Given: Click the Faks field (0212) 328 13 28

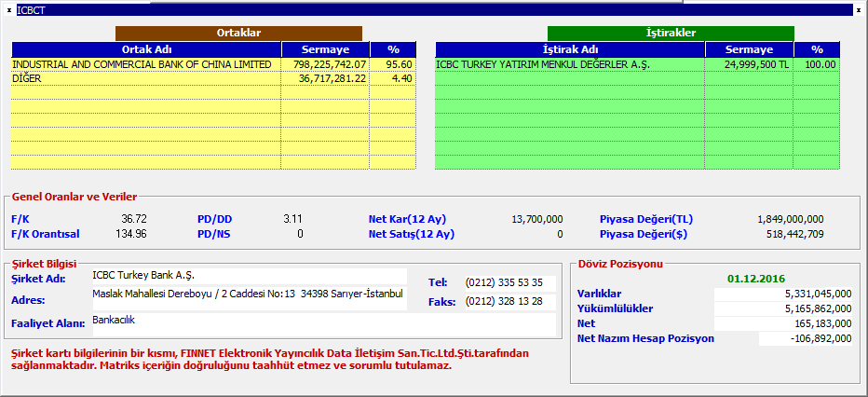Looking at the screenshot, I should [509, 302].
